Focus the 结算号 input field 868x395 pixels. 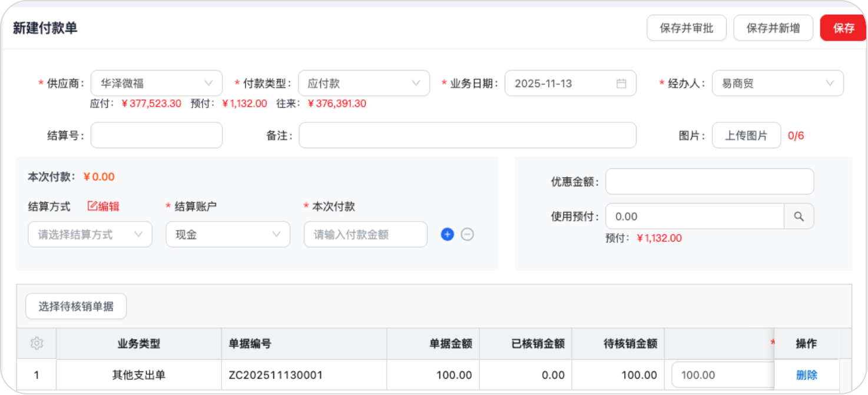click(x=157, y=135)
